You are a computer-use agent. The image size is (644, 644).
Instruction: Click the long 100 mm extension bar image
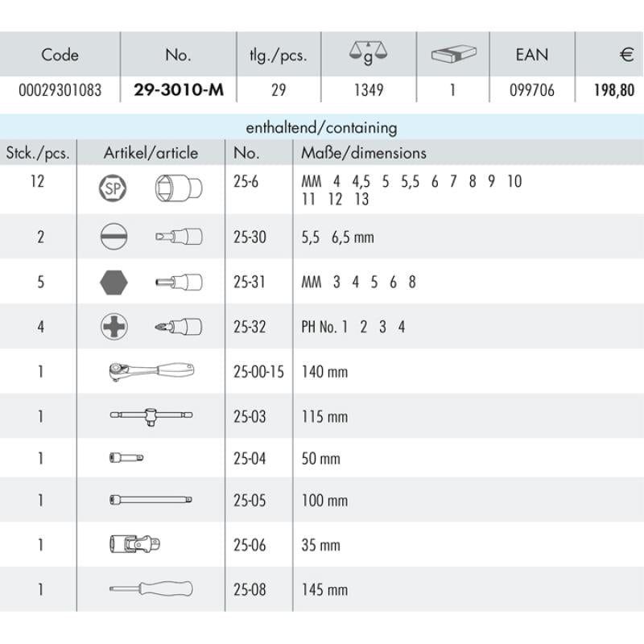point(151,500)
